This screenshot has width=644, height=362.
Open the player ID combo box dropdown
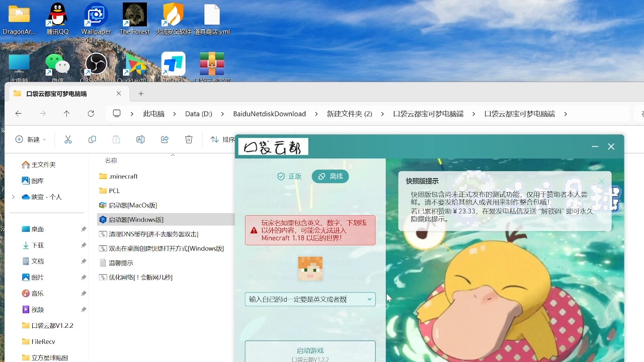pyautogui.click(x=369, y=299)
